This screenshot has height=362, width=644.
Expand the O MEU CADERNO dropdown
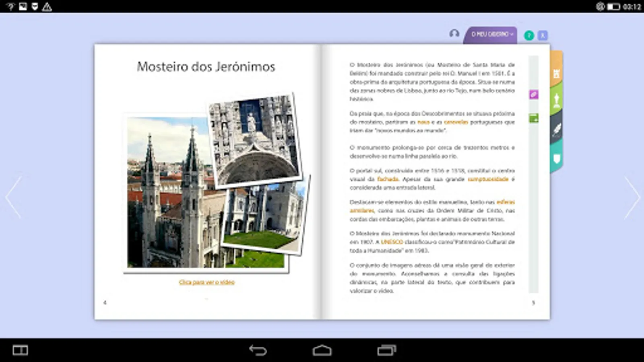click(x=492, y=35)
